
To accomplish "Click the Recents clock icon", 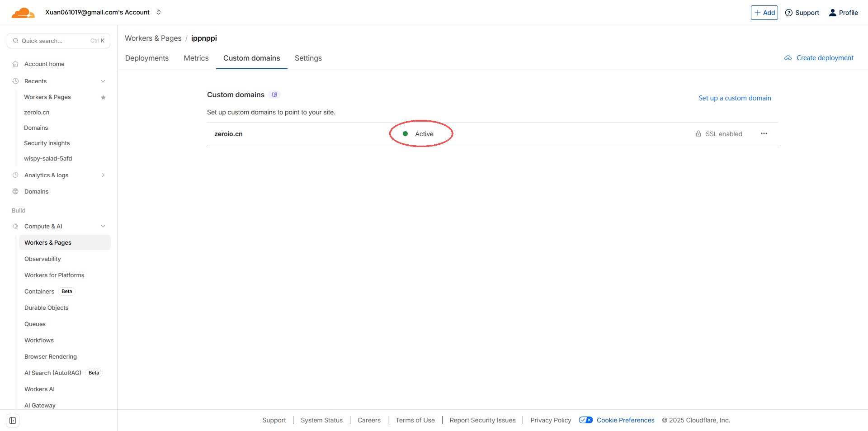I will 15,81.
